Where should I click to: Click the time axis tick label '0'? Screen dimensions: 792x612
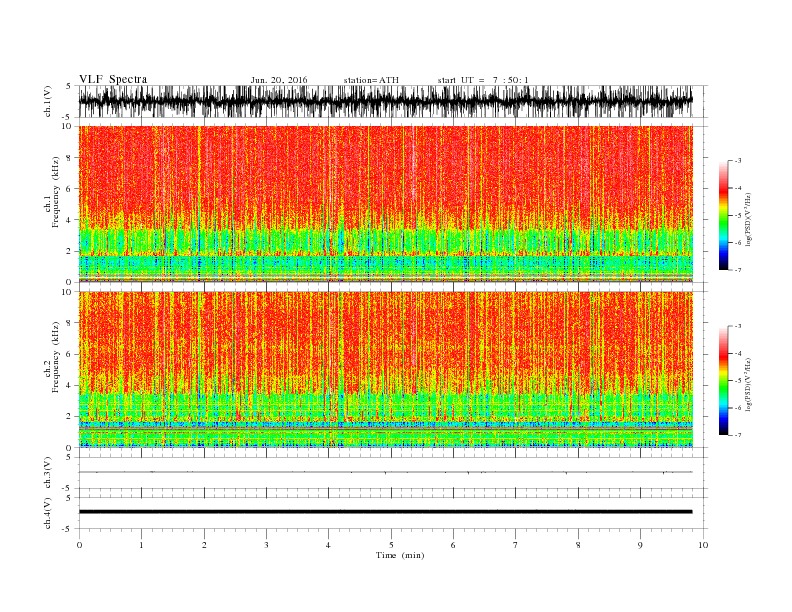click(x=79, y=545)
